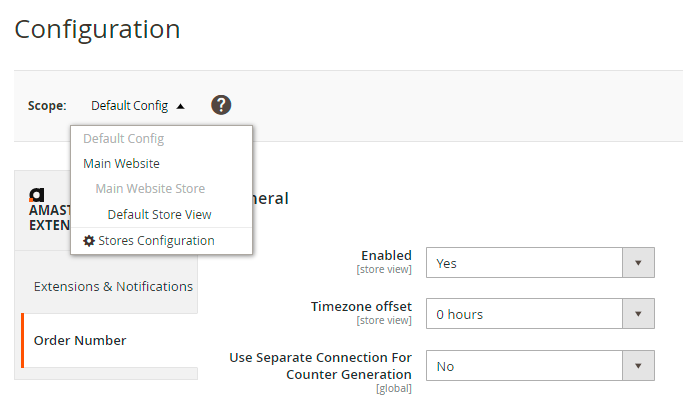683x419 pixels.
Task: Expand the Timezone offset dropdown arrow
Action: pos(638,314)
